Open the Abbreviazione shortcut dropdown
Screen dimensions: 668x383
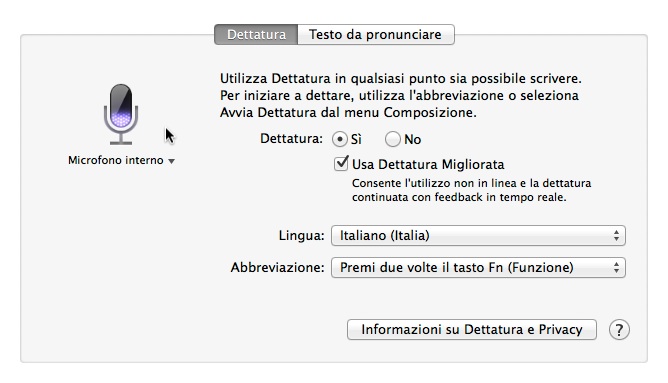478,268
